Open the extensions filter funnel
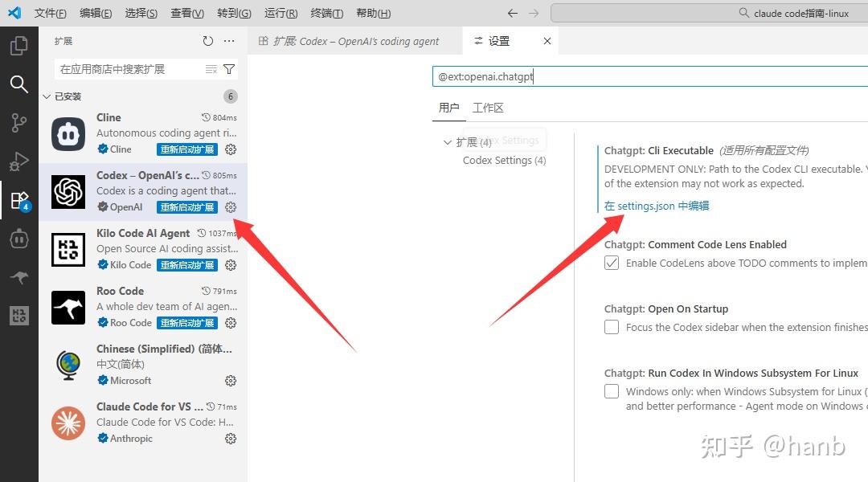 click(228, 69)
